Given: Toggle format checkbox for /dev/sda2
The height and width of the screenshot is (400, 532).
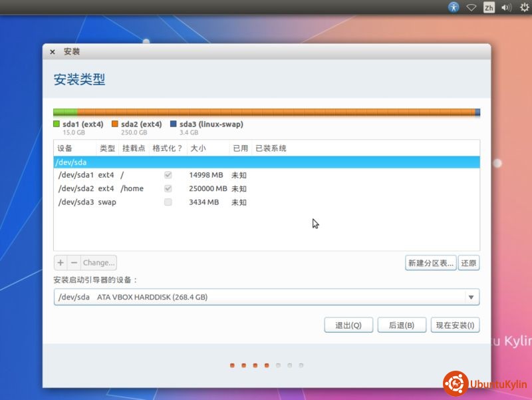Looking at the screenshot, I should point(168,188).
